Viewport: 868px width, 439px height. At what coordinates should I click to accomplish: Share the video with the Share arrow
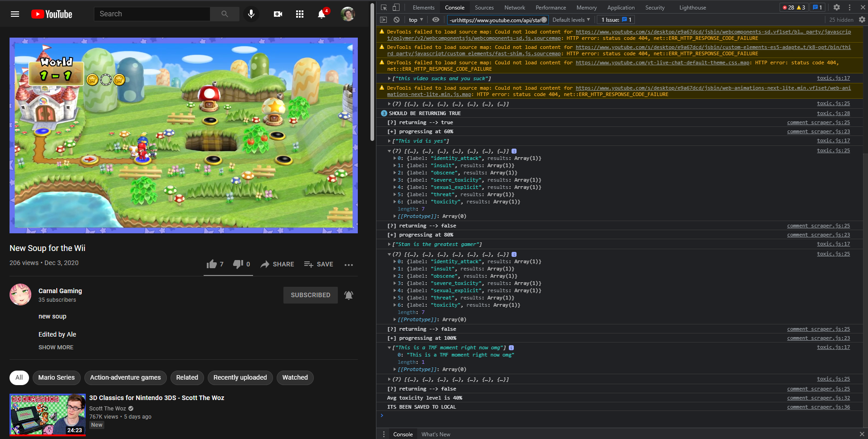click(x=277, y=264)
